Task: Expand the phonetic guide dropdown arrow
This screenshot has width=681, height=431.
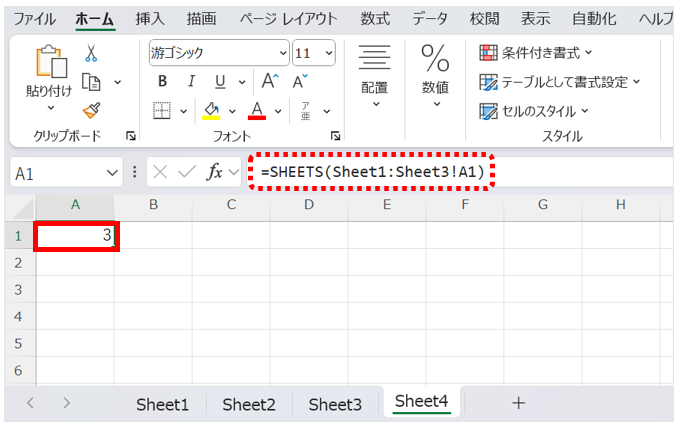Action: 327,112
